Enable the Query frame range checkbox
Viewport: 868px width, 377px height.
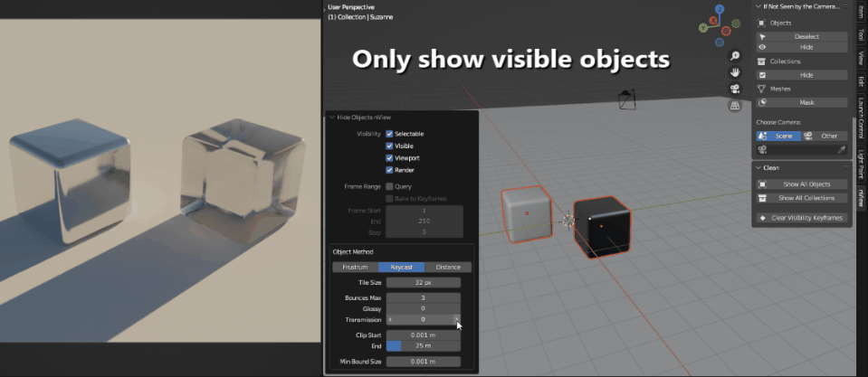click(389, 186)
